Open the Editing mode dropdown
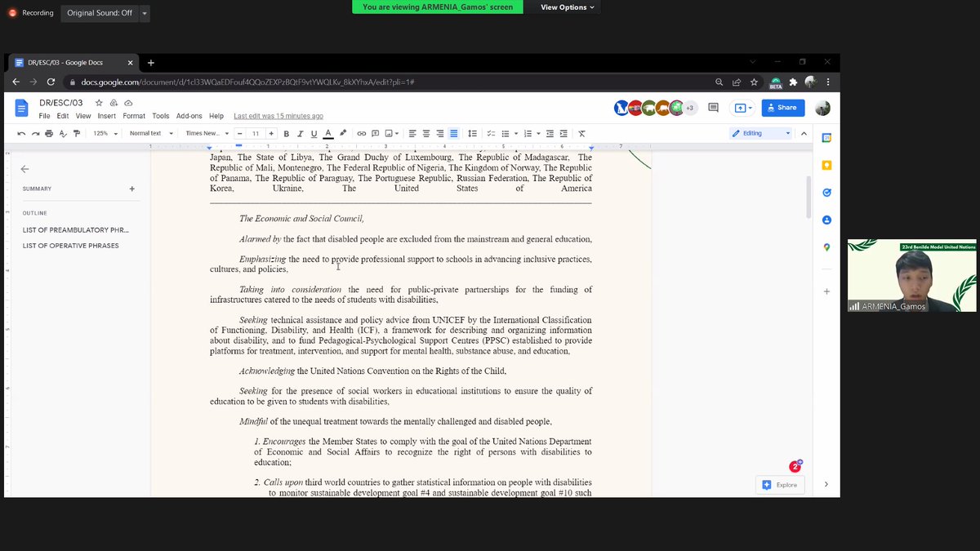Viewport: 980px width, 551px height. pos(761,133)
